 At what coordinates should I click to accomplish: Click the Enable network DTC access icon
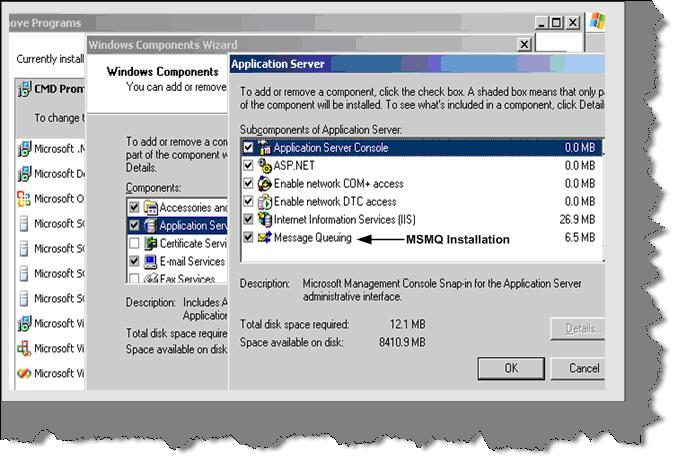pos(264,202)
